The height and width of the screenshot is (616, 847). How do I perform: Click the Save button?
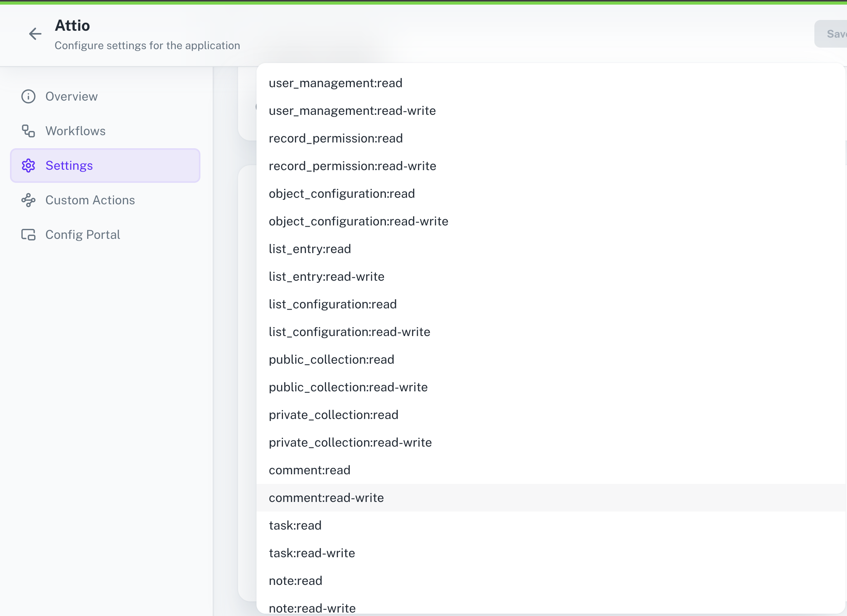[835, 34]
